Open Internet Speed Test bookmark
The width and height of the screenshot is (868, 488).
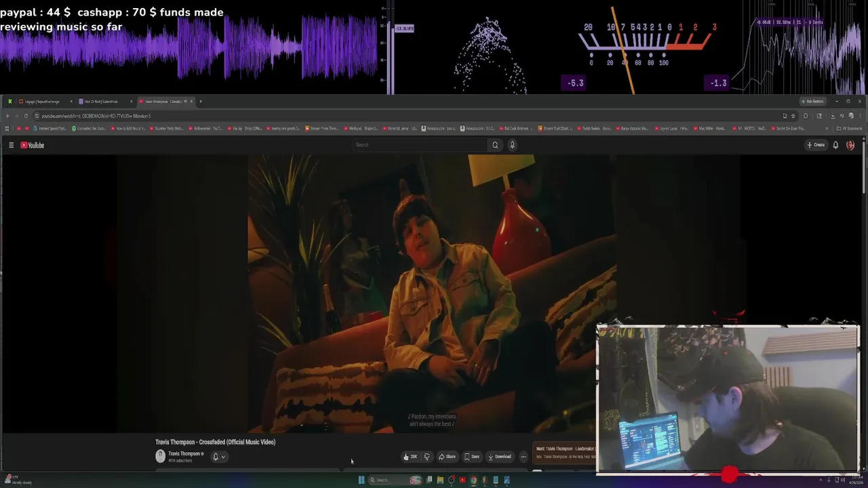coord(50,128)
